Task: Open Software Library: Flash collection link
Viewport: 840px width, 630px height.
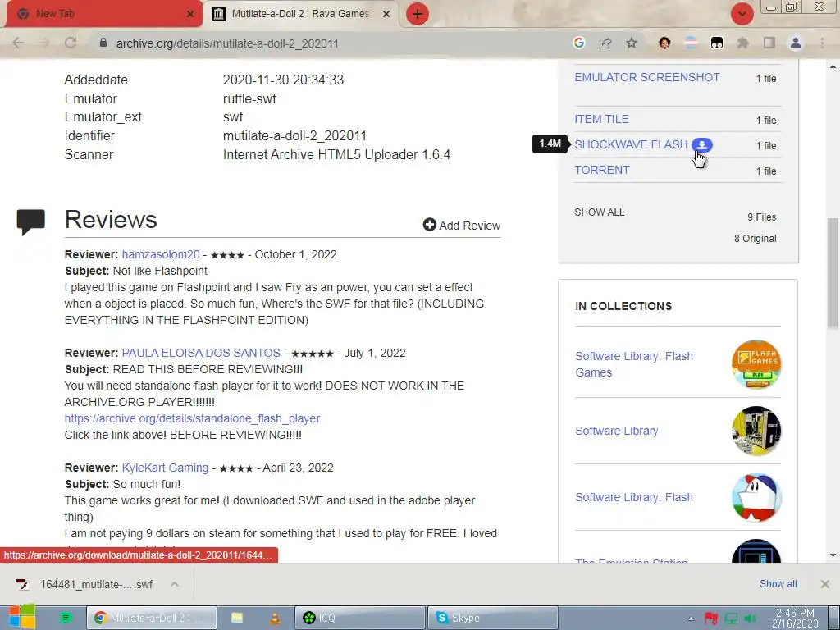Action: (x=634, y=497)
